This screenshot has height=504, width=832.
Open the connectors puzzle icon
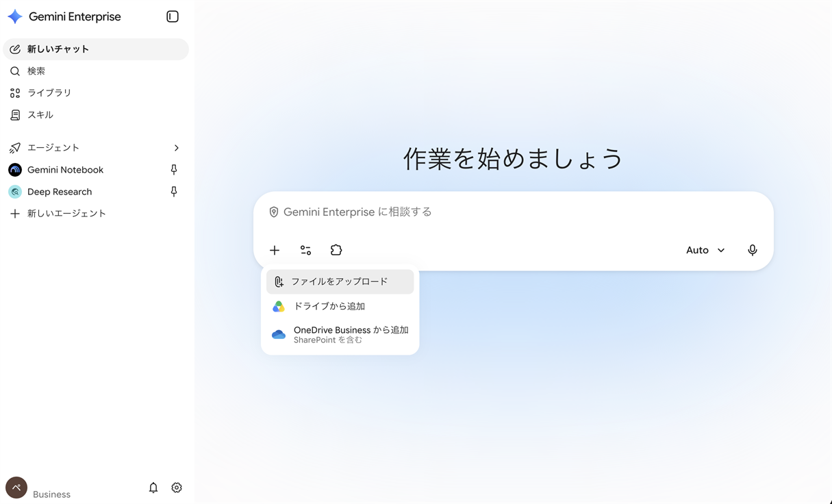336,250
